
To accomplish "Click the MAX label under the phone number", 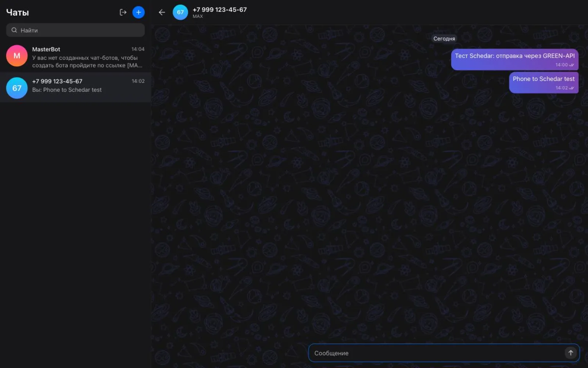I will [198, 16].
